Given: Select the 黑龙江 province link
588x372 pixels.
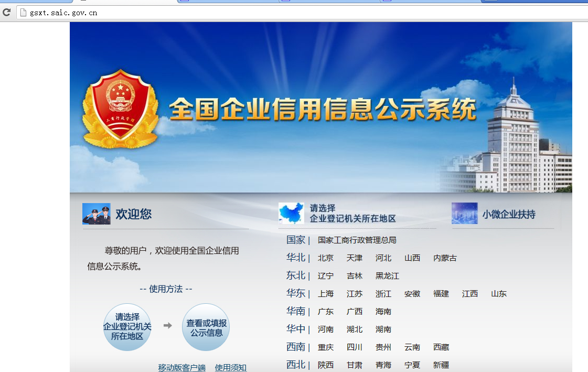Looking at the screenshot, I should tap(387, 275).
